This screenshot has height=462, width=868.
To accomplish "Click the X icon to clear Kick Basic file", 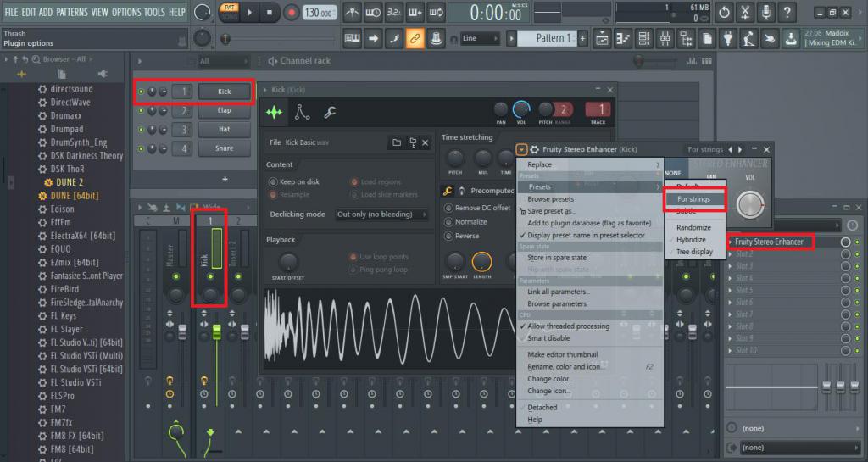I will pyautogui.click(x=426, y=142).
